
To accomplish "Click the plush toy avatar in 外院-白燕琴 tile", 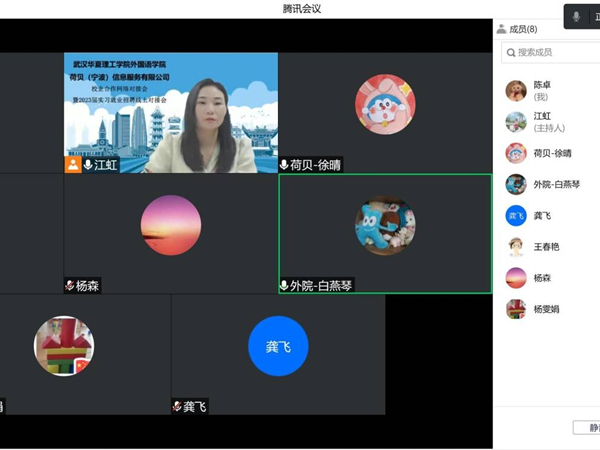I will [x=385, y=225].
